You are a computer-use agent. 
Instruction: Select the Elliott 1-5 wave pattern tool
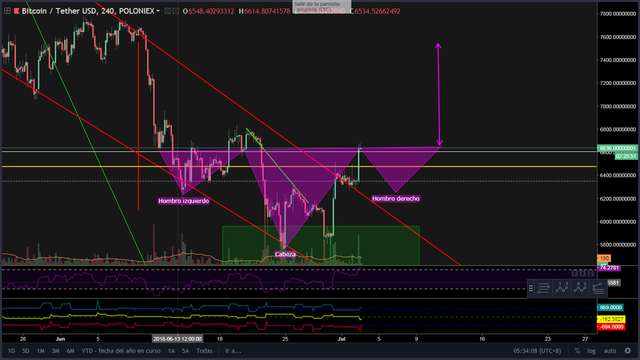562,288
